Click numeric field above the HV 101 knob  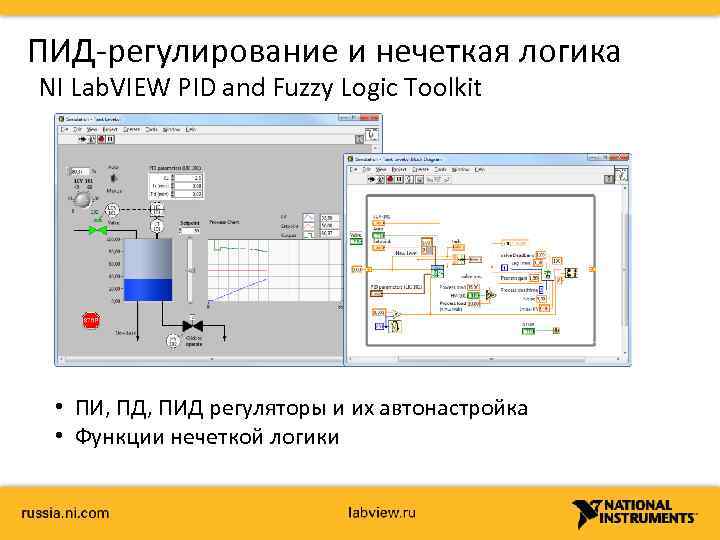point(79,171)
